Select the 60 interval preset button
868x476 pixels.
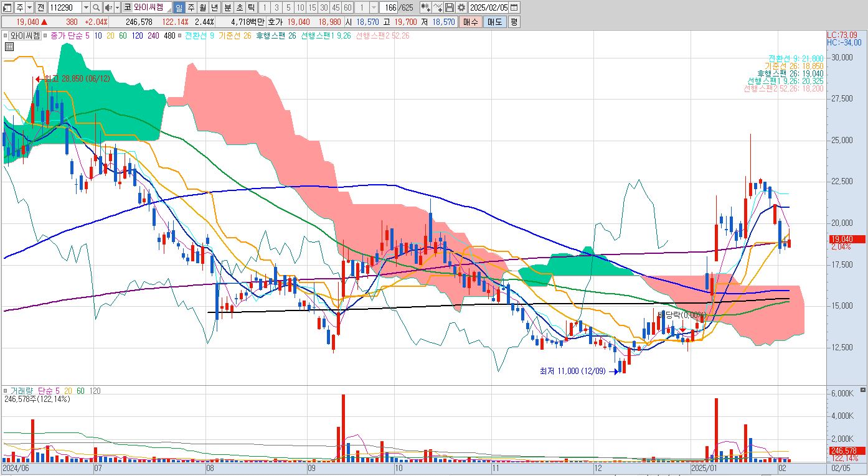[347, 7]
